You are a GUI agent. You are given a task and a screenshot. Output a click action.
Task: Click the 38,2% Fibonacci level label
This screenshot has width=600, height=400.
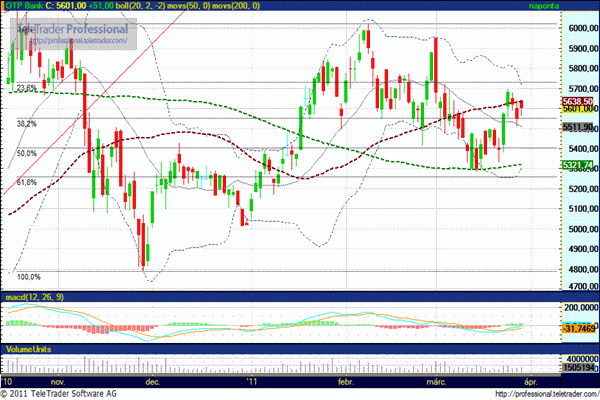pyautogui.click(x=27, y=123)
